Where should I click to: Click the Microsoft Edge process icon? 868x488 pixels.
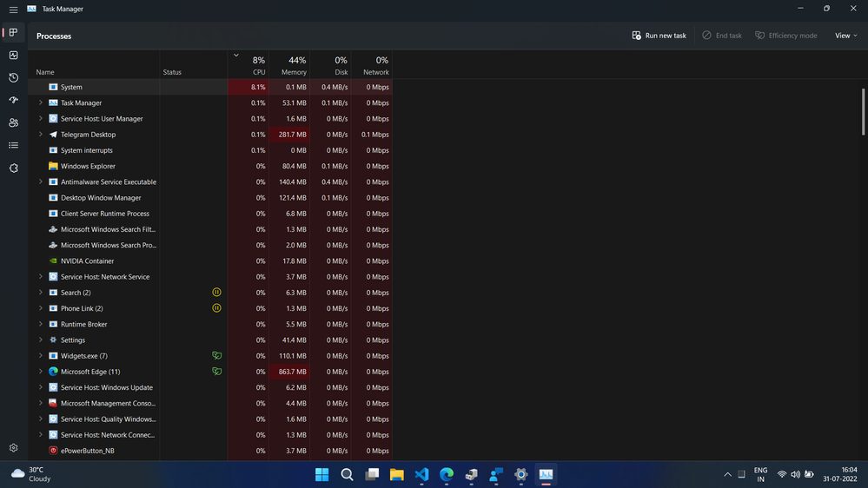pyautogui.click(x=53, y=372)
